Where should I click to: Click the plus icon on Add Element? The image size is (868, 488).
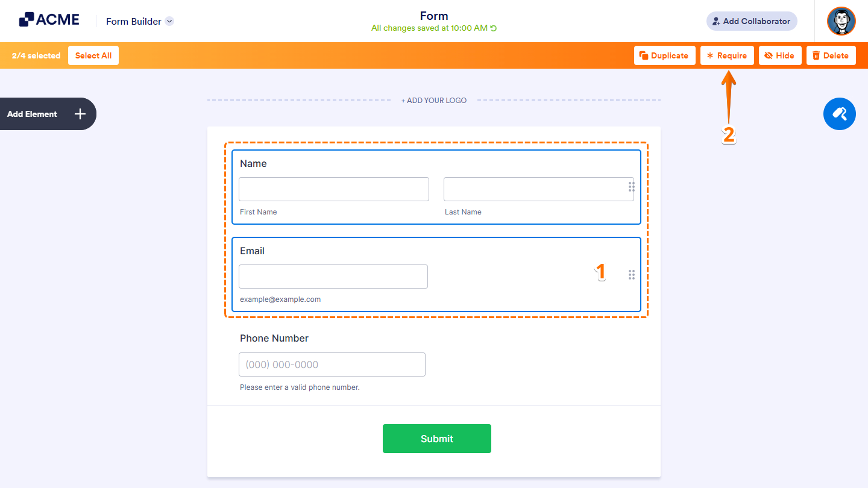(x=79, y=114)
